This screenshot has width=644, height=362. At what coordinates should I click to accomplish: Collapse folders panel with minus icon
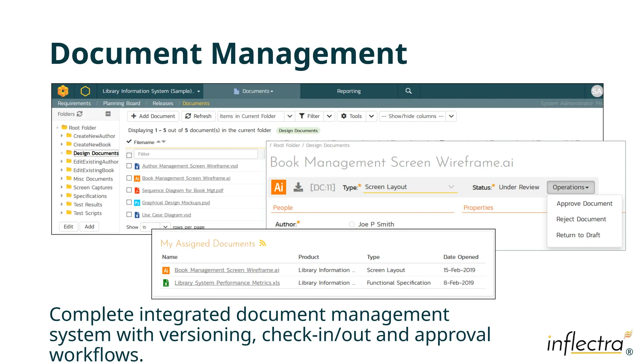108,114
